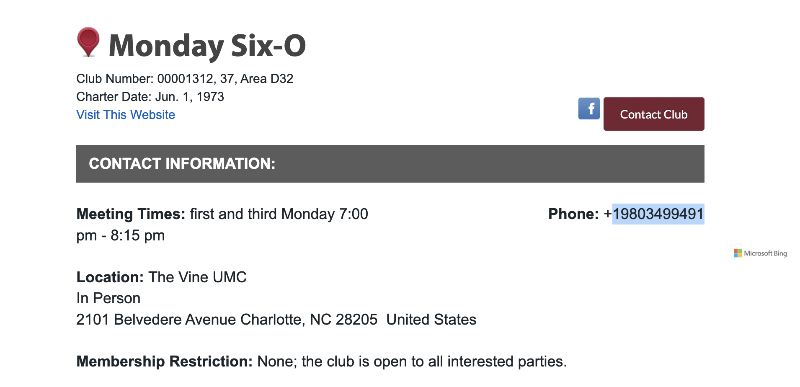Viewport: 800px width, 387px height.
Task: Click the 'pm - 8:15 pm' meeting time text
Action: 120,236
